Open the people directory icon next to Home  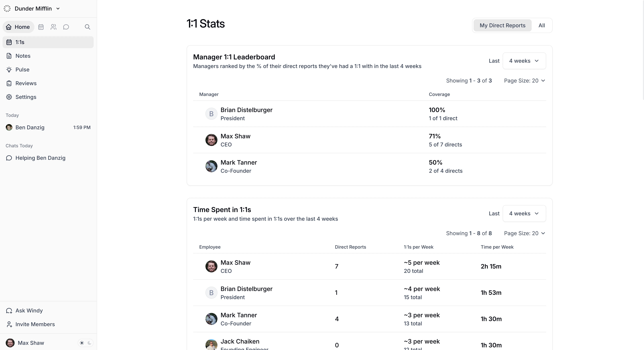[53, 27]
